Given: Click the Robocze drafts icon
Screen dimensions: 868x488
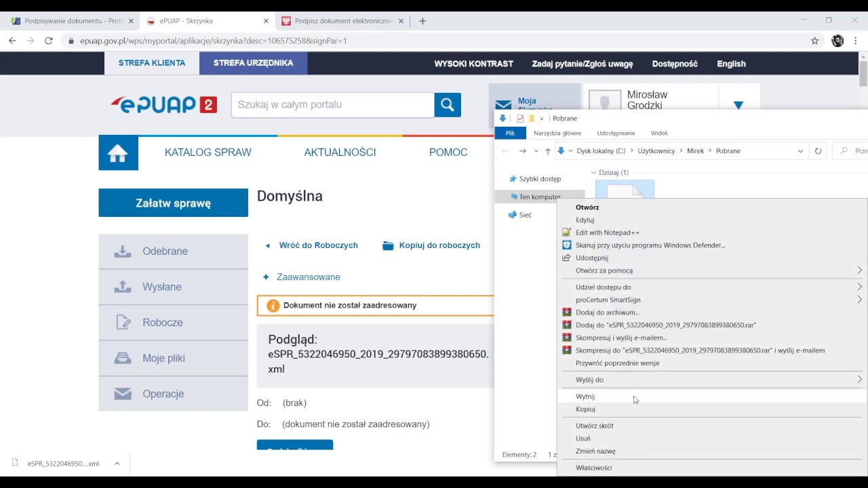Looking at the screenshot, I should pos(123,323).
